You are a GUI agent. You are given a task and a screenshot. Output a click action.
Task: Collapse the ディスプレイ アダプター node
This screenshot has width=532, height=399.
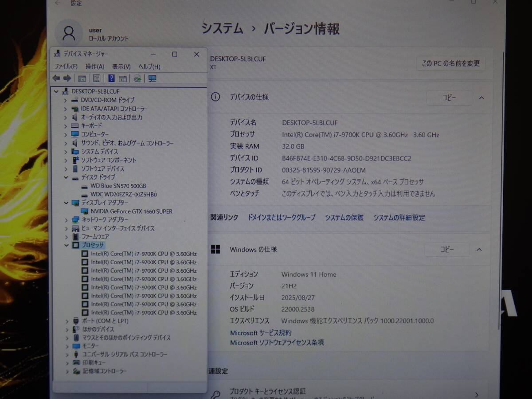pos(66,203)
